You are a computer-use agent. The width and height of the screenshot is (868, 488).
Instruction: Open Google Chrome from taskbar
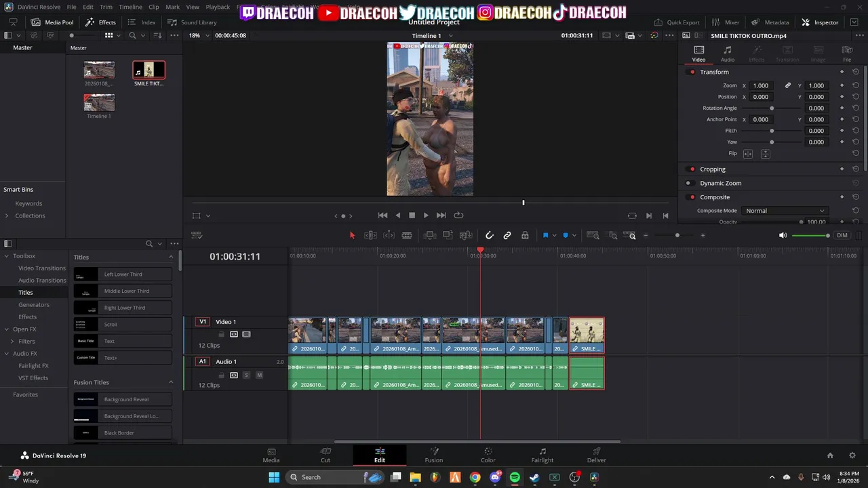coord(475,477)
